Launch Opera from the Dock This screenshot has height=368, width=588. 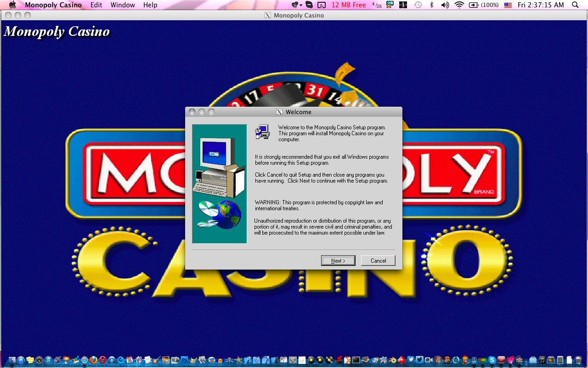coord(102,360)
